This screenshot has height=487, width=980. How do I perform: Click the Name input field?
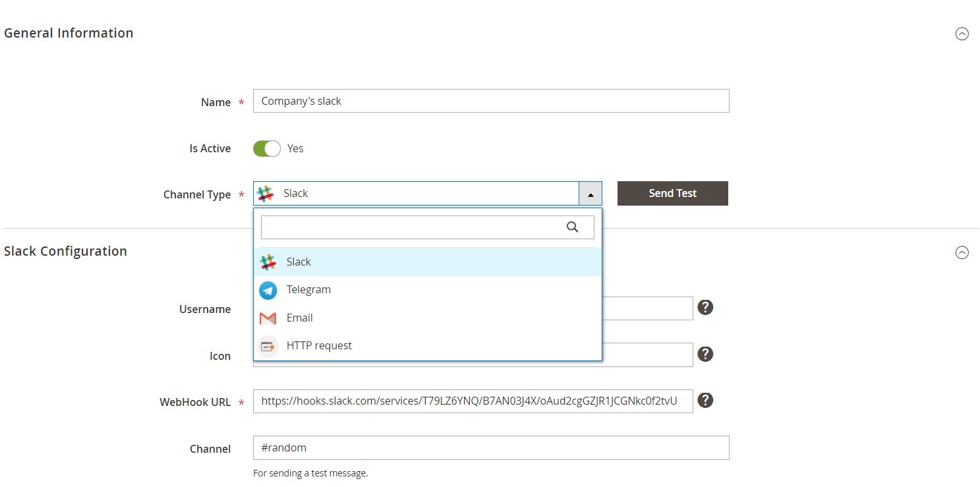[x=490, y=101]
